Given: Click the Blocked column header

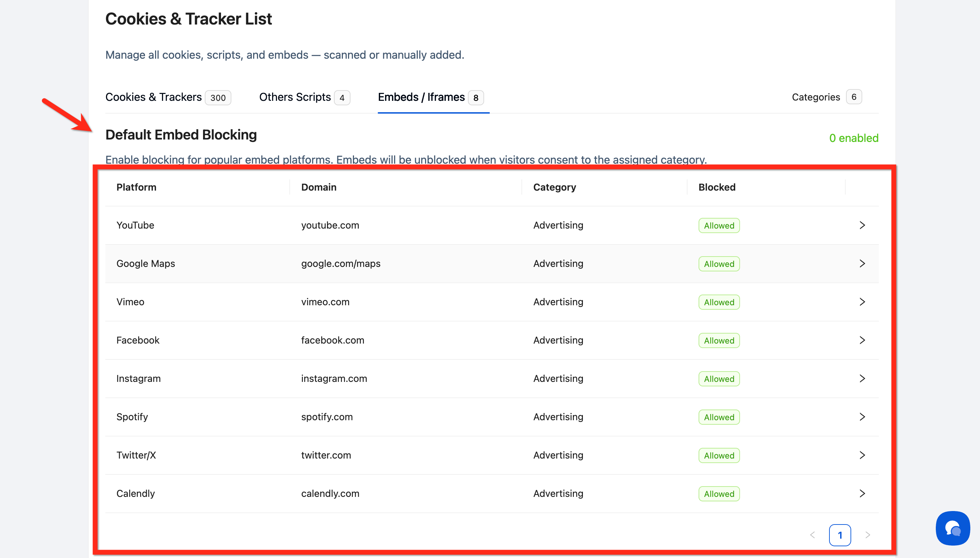Looking at the screenshot, I should 716,187.
